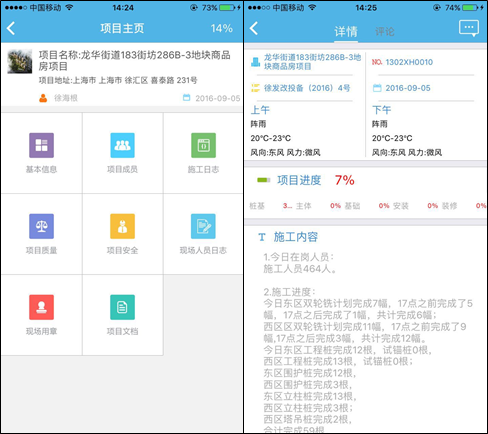Tap the project name link 龙华街道183街坊286B-3地块
The image size is (488, 434).
(x=312, y=62)
